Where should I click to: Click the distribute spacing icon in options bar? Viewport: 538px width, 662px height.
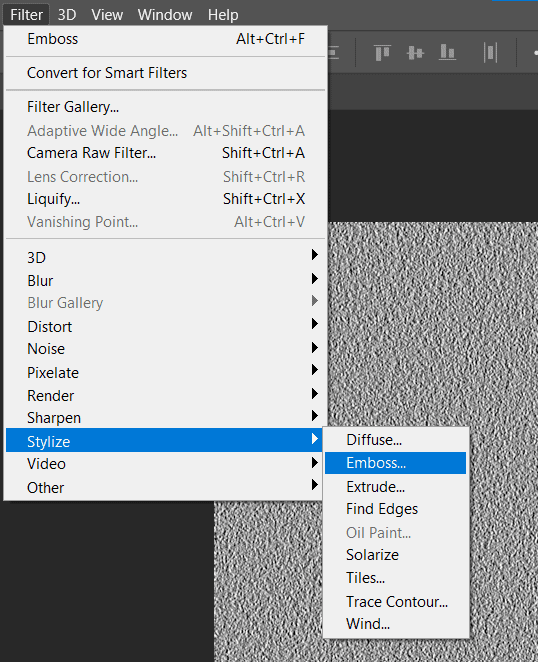[x=490, y=53]
